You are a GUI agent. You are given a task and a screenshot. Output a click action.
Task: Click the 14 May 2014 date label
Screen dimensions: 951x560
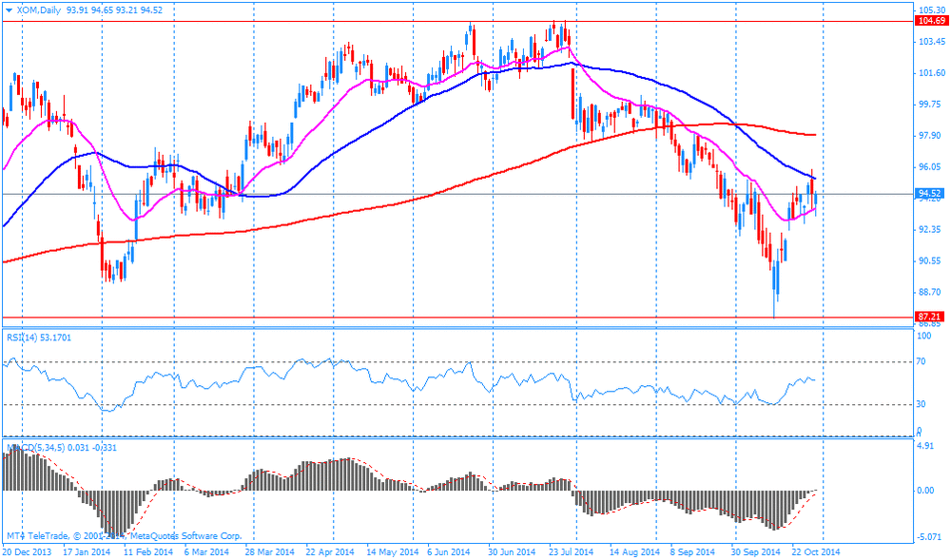[x=393, y=552]
